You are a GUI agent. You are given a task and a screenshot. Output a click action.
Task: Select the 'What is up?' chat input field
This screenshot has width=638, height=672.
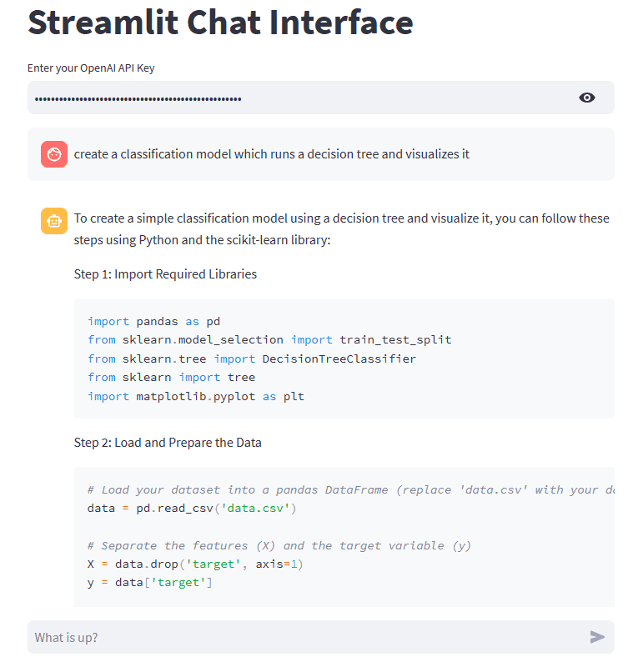(250, 636)
